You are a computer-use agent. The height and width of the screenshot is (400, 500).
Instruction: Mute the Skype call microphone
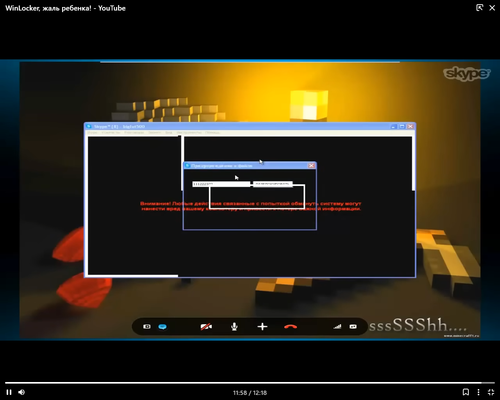(234, 327)
